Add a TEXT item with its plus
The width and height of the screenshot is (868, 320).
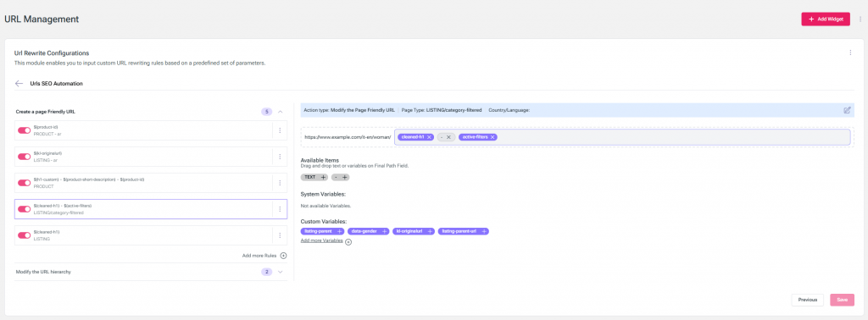point(324,177)
